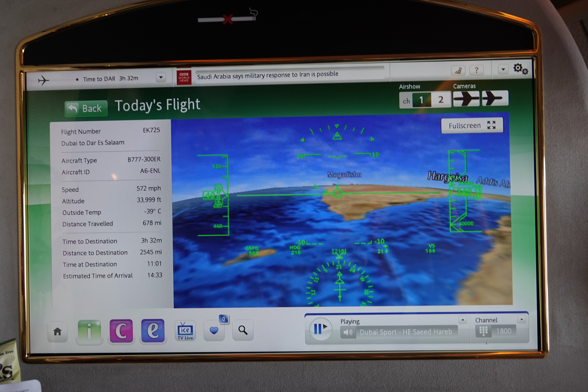Image resolution: width=588 pixels, height=392 pixels.
Task: Click the B777-300ER aircraft type
Action: 144,159
